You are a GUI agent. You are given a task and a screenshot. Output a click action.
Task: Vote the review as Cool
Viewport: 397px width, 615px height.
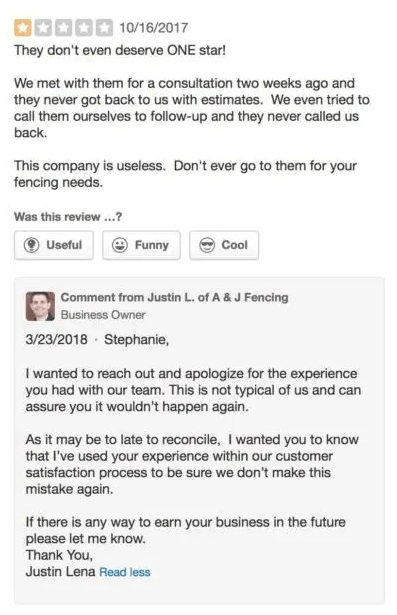[x=224, y=245]
